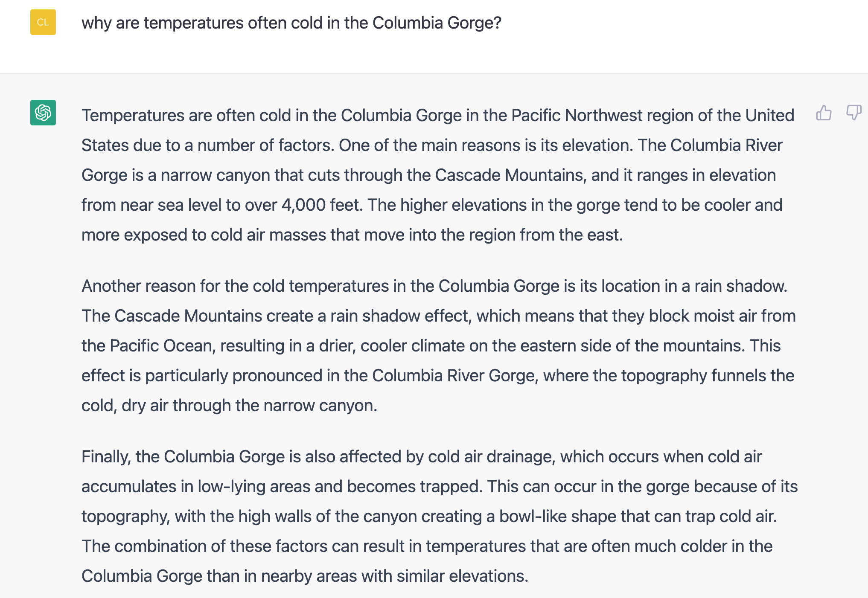Click the green ChatGPT logo avatar

pyautogui.click(x=43, y=113)
